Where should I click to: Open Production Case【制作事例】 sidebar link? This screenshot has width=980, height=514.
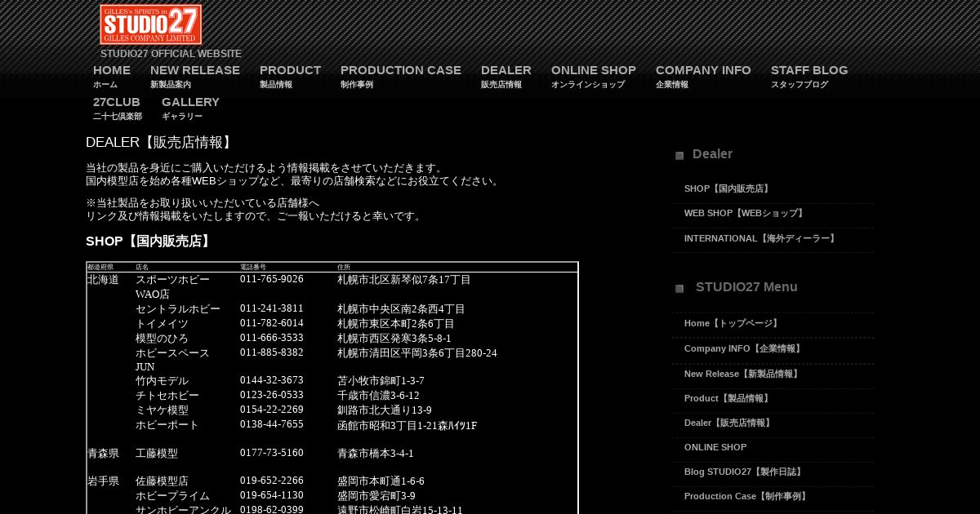click(x=746, y=496)
